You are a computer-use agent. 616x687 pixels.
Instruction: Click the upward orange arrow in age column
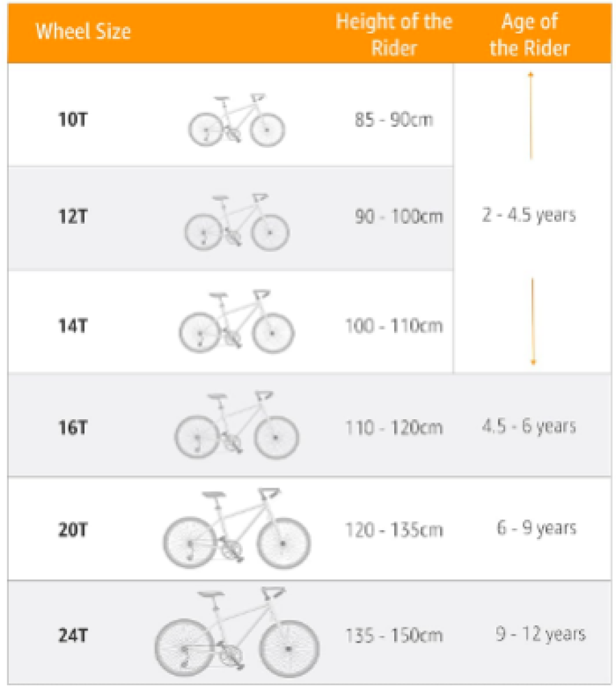tap(530, 115)
